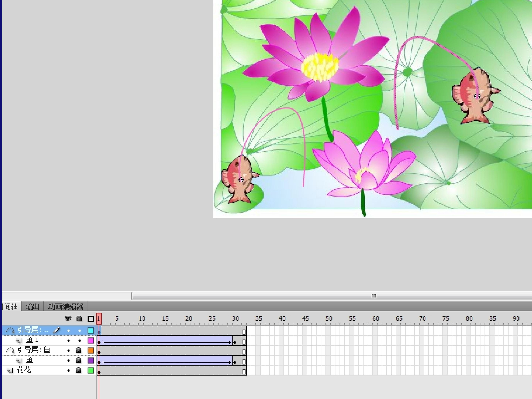Image resolution: width=532 pixels, height=399 pixels.
Task: Switch to the 输出 tab
Action: point(32,307)
